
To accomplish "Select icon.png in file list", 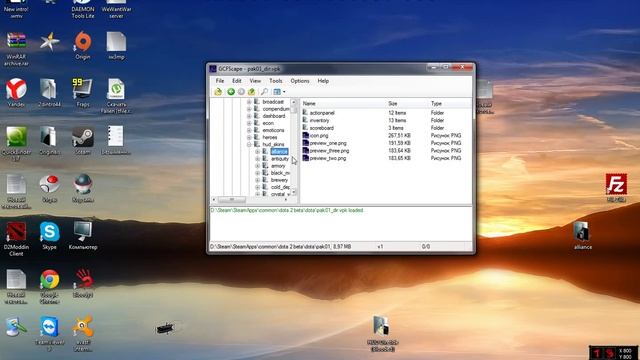I will click(x=318, y=136).
